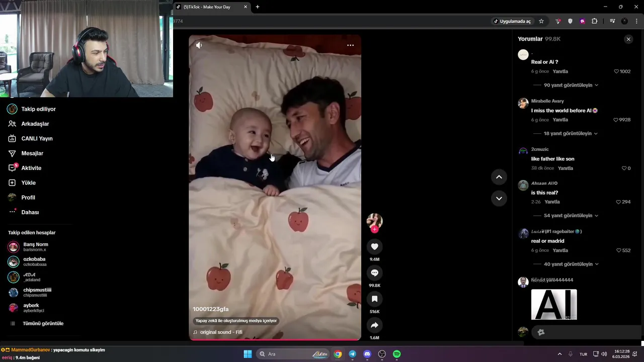Mute the TikTok video sound

tap(199, 45)
